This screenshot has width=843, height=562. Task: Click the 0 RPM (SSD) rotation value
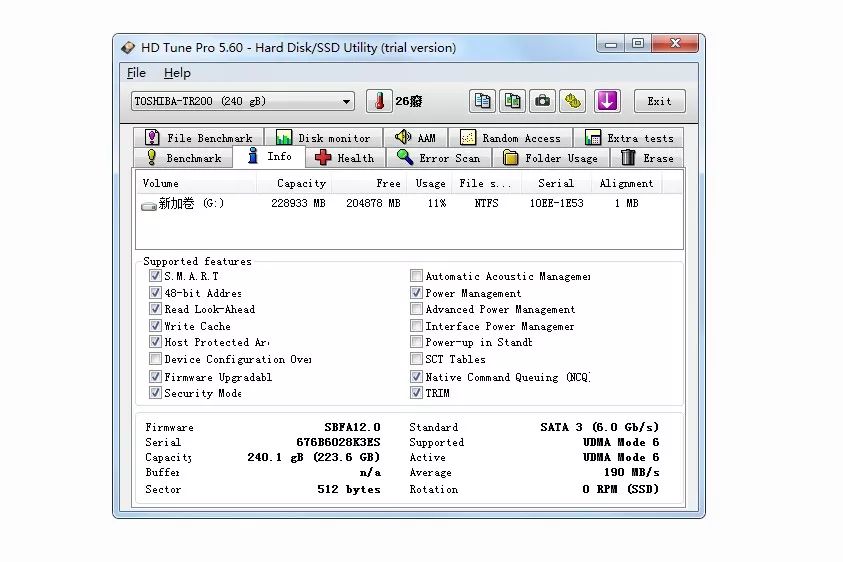tap(621, 489)
